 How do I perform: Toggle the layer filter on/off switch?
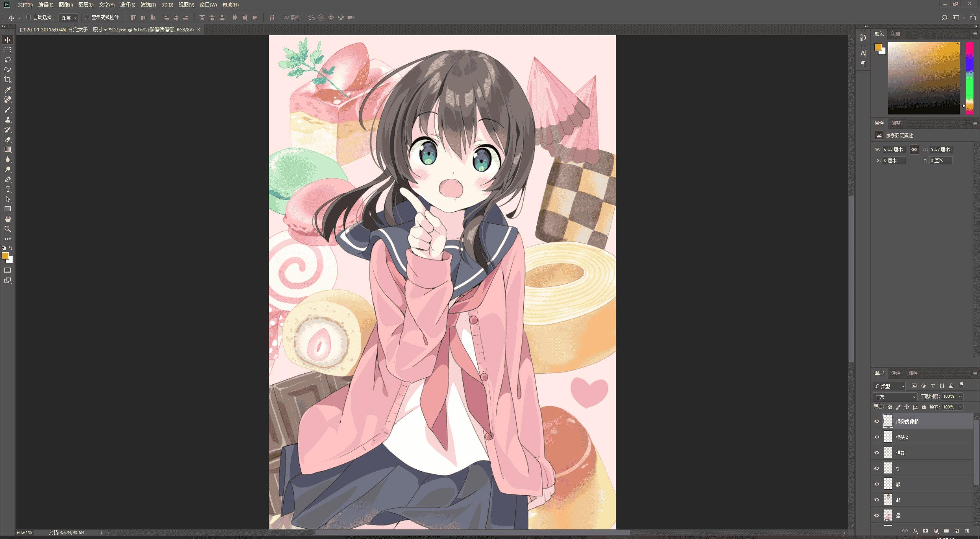pyautogui.click(x=961, y=385)
